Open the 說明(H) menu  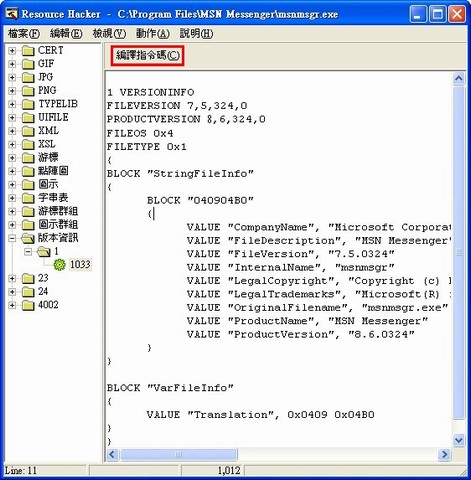196,33
